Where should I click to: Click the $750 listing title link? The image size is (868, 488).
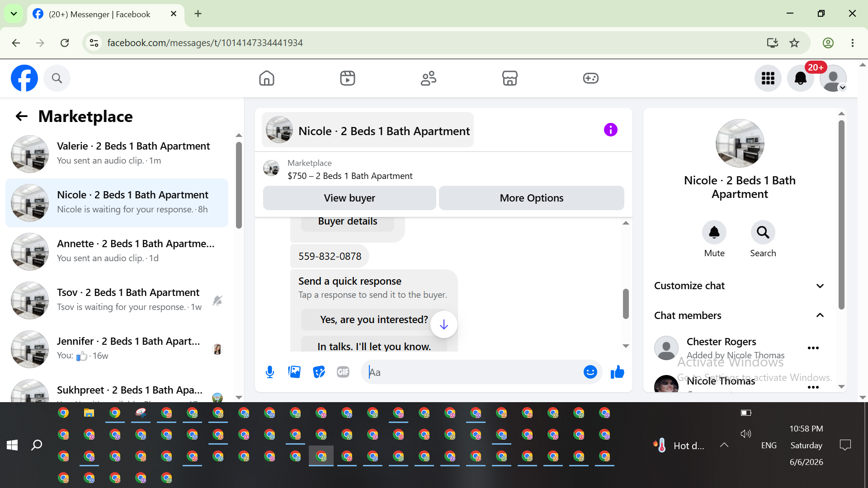[350, 176]
